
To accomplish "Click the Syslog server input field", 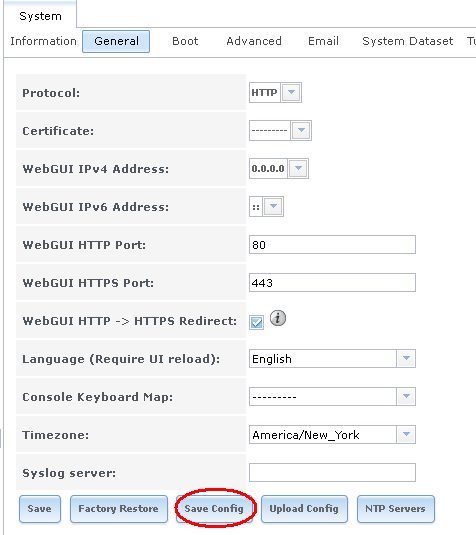I will tap(332, 473).
